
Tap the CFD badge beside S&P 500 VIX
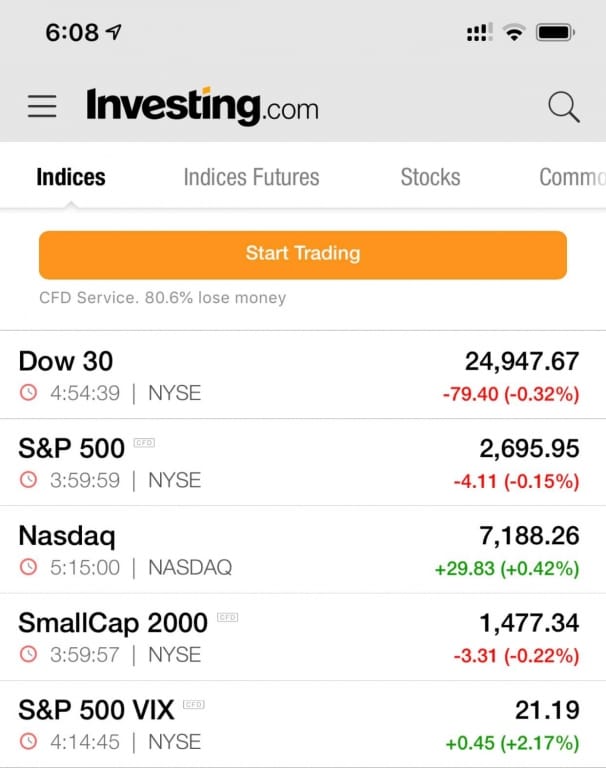[194, 704]
